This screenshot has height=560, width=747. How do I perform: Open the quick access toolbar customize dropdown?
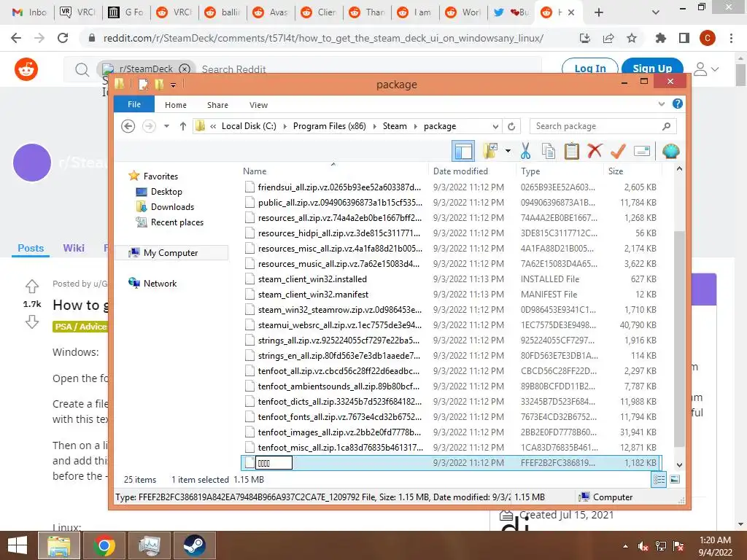[173, 85]
